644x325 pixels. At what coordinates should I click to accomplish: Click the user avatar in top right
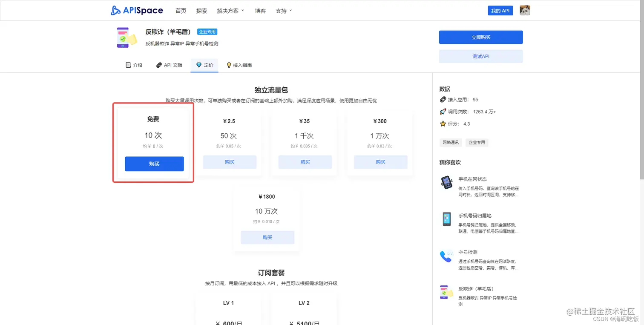point(525,10)
